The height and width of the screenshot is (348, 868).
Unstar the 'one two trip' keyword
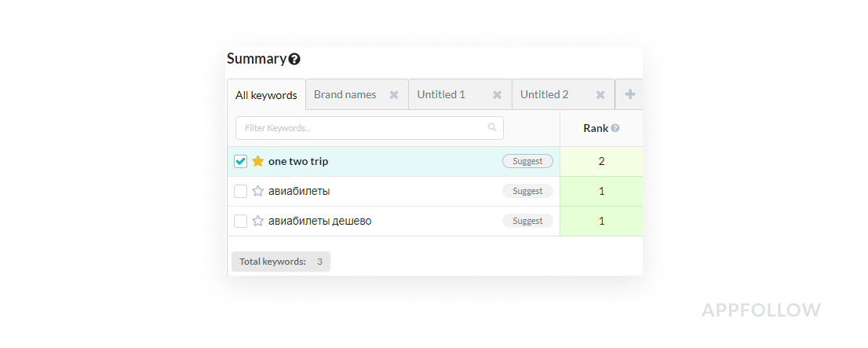pos(257,161)
